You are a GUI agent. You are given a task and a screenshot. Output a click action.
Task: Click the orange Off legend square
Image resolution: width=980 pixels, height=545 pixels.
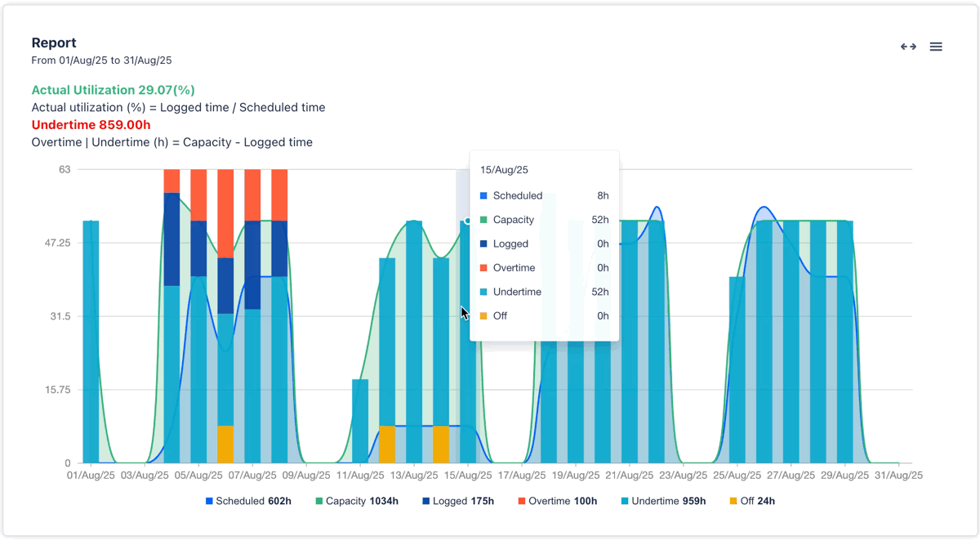coord(733,501)
